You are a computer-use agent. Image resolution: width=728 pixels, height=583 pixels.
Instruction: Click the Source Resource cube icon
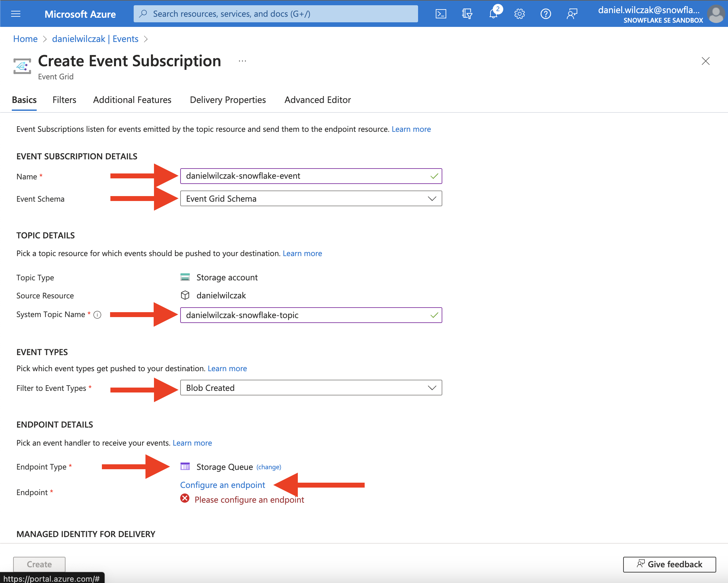pos(185,295)
